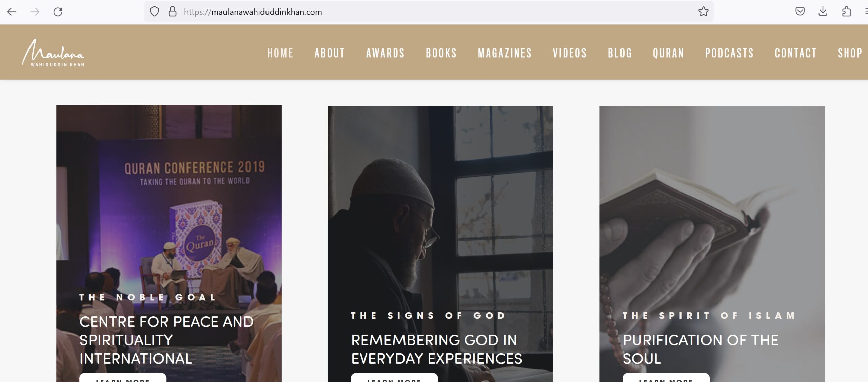Screen dimensions: 868x382
Task: Bookmark page with the star icon
Action: coord(703,12)
